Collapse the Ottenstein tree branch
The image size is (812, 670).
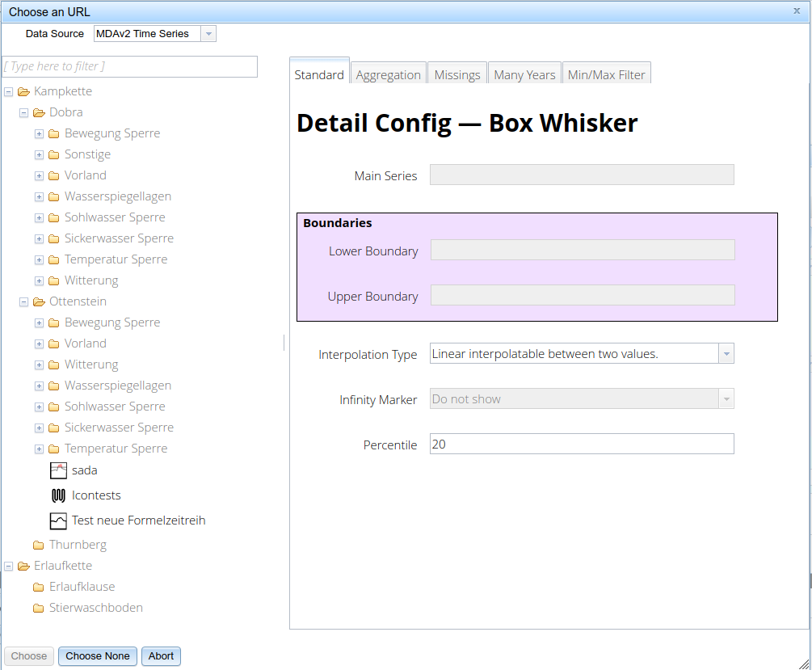point(23,301)
